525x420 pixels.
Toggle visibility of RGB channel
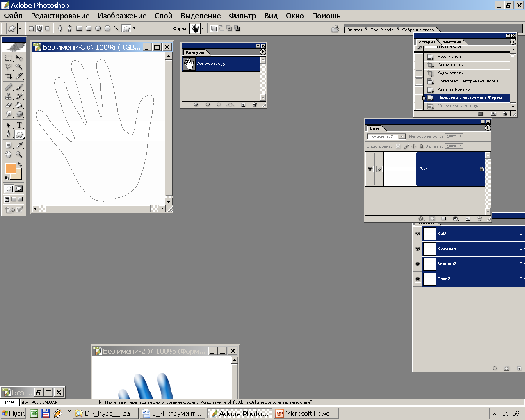pyautogui.click(x=418, y=233)
